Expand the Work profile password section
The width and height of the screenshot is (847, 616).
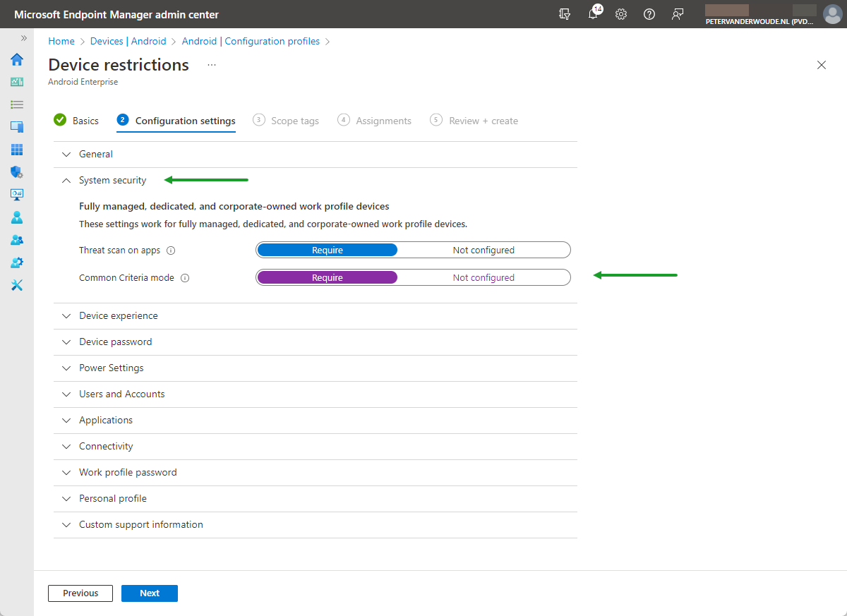pyautogui.click(x=128, y=472)
